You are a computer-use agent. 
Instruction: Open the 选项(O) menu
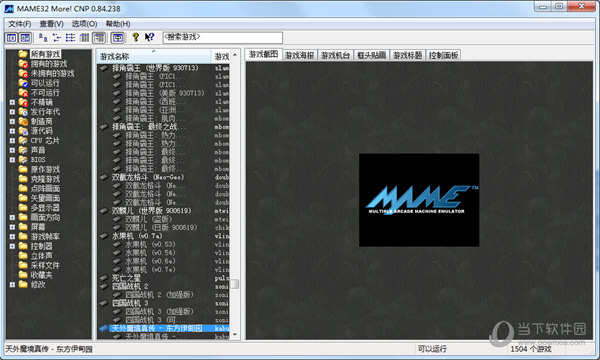coord(85,24)
